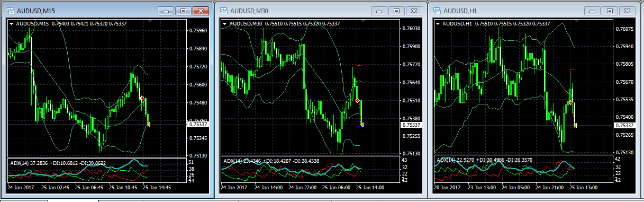Click the 0.75265 price level on H1
644x202 pixels.
point(625,135)
